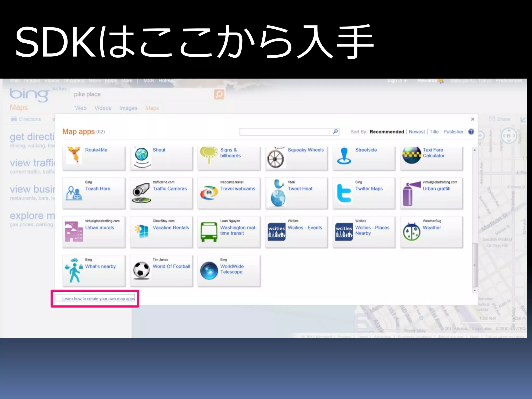Switch to the Videos search tab

(103, 108)
